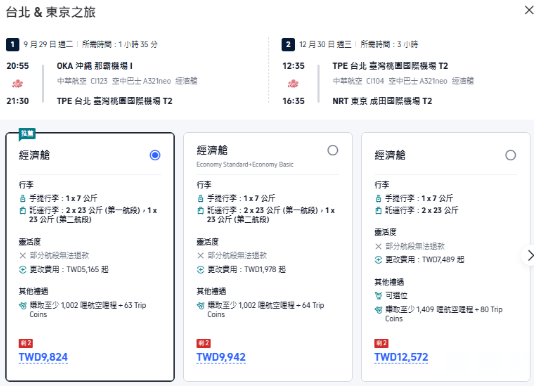Click '託運行李：2 x 23 公斤' in third card
534x386 pixels.
[x=422, y=211]
